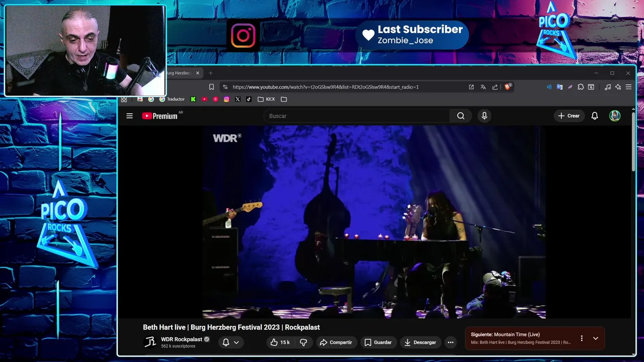Image resolution: width=644 pixels, height=362 pixels.
Task: Open the KICK bookmarks folder
Action: point(266,99)
